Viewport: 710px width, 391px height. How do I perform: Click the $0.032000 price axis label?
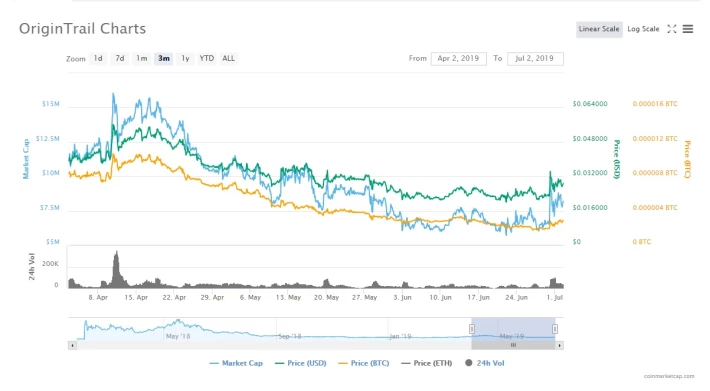click(x=590, y=173)
